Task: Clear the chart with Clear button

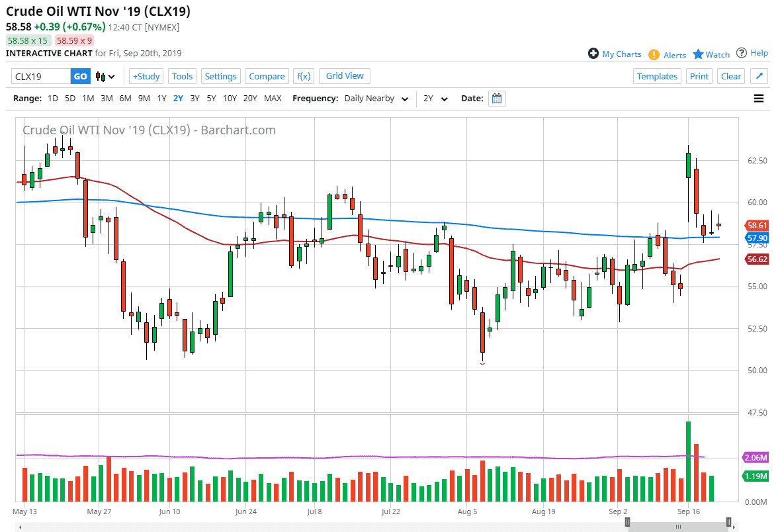Action: 730,76
